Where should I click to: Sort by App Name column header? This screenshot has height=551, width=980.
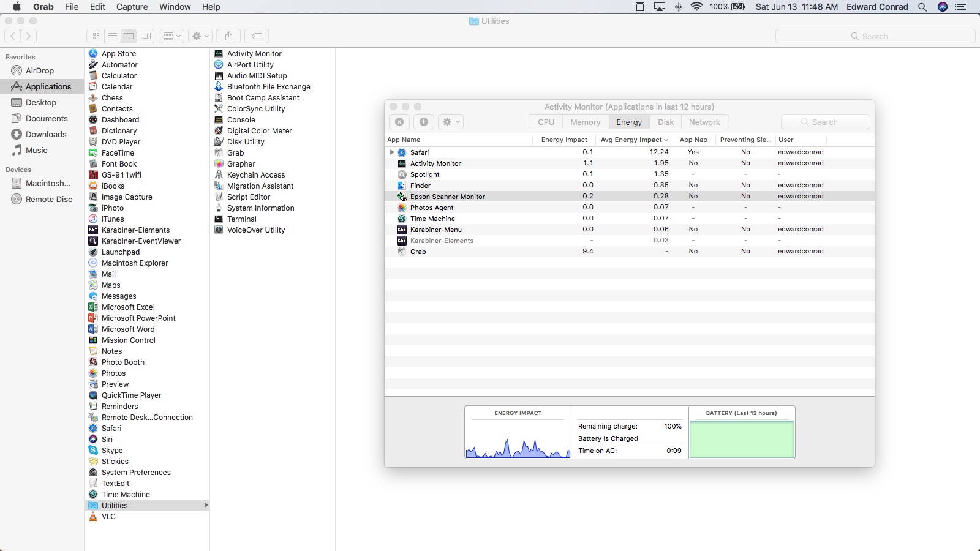point(459,140)
